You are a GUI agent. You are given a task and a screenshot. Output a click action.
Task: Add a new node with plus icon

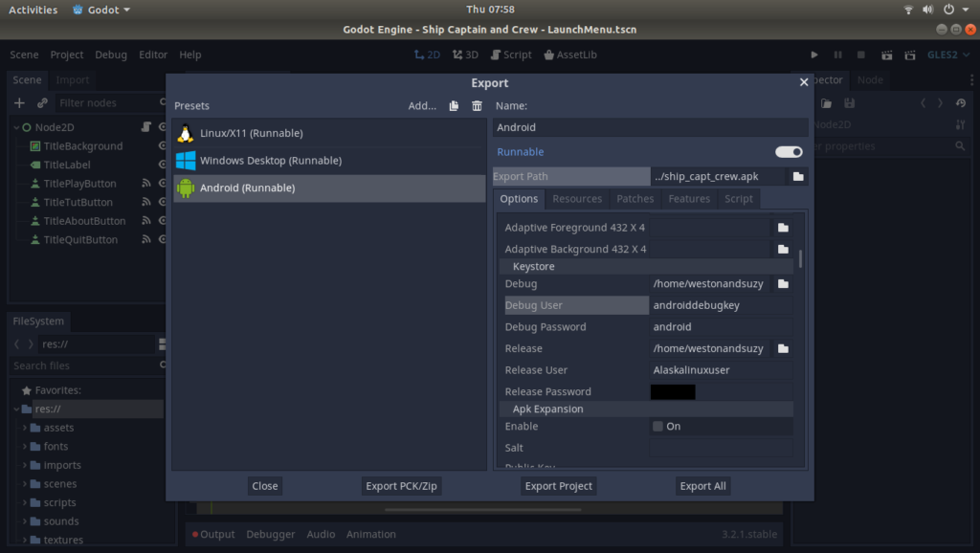click(x=19, y=103)
